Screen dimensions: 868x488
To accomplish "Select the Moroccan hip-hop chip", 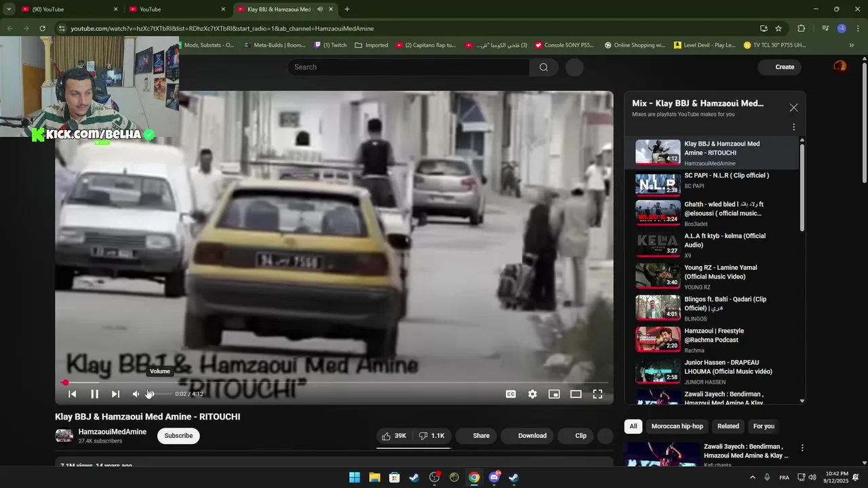I will coord(677,426).
